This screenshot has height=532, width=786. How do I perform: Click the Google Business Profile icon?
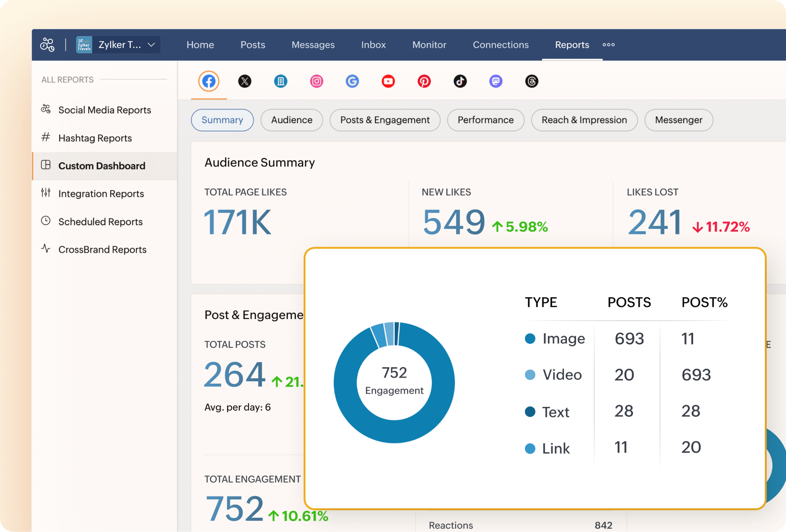click(352, 81)
